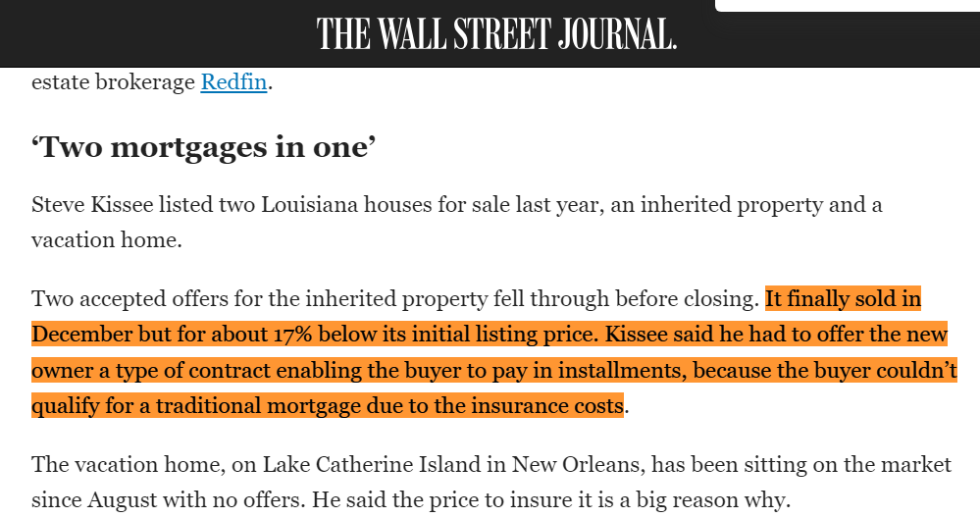Click the white panel in header corner

[x=847, y=6]
